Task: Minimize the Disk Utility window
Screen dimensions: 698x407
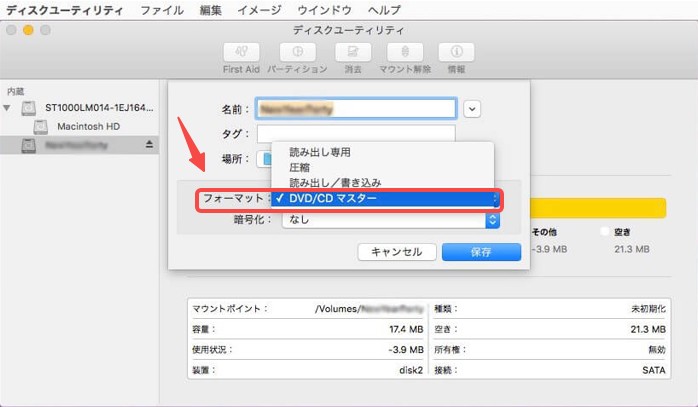Action: pyautogui.click(x=28, y=30)
